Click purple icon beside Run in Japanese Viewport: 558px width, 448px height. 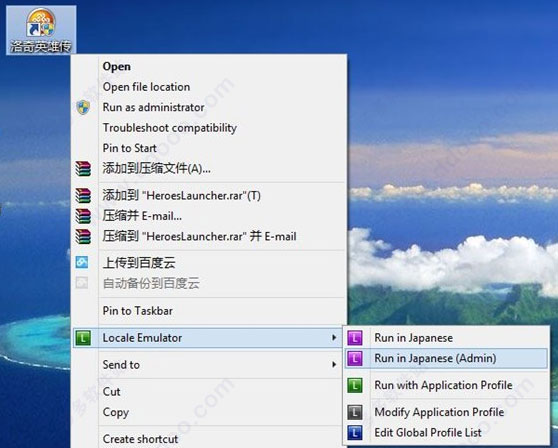pyautogui.click(x=355, y=338)
